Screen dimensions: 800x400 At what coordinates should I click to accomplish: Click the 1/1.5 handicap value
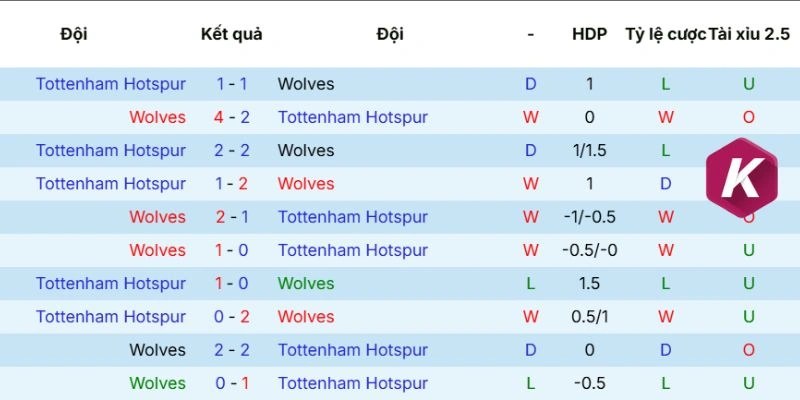tap(589, 150)
